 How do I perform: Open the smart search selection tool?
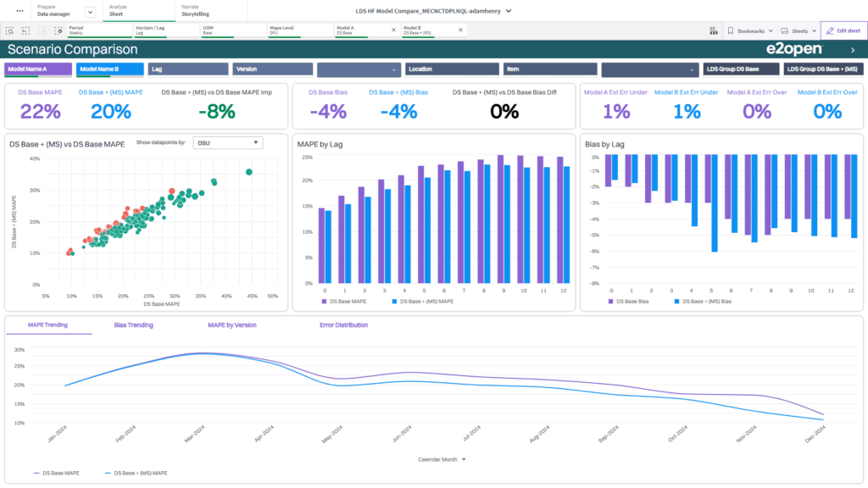coord(10,30)
